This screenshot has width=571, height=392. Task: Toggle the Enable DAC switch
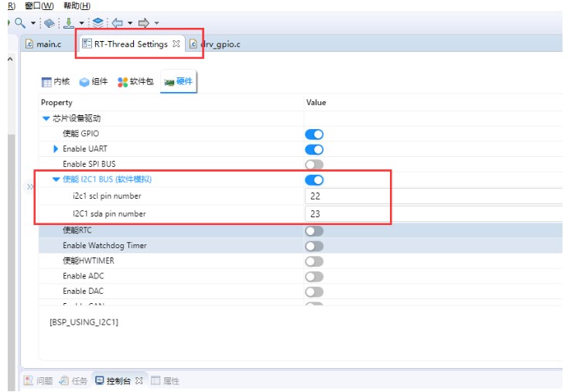(314, 292)
